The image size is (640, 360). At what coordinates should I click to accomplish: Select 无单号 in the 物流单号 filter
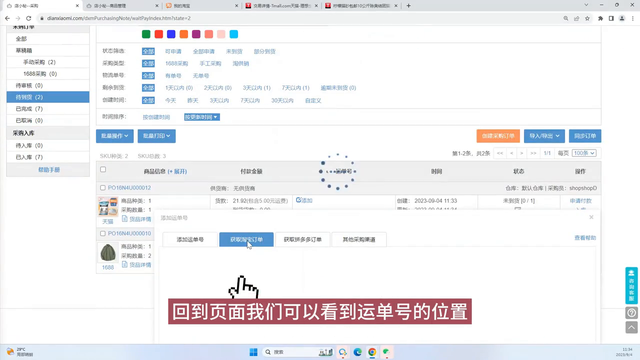(x=201, y=76)
